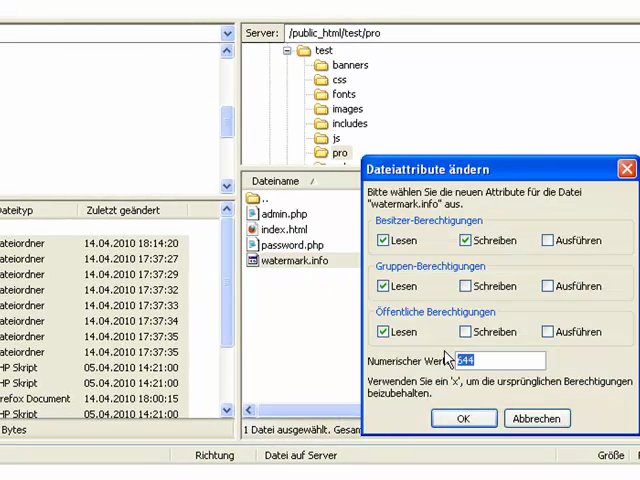Select the css folder icon

321,80
